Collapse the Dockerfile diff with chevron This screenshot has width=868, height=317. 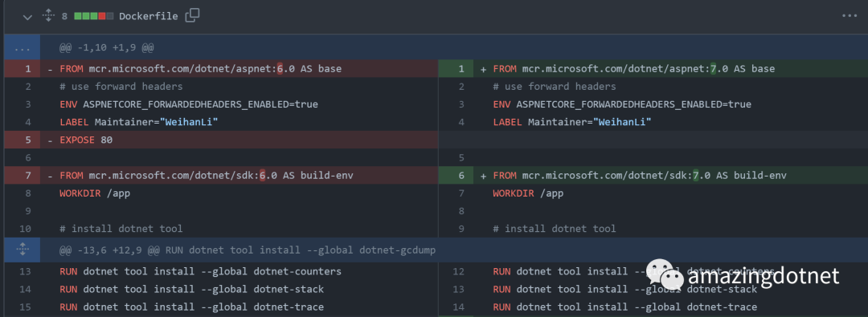27,17
